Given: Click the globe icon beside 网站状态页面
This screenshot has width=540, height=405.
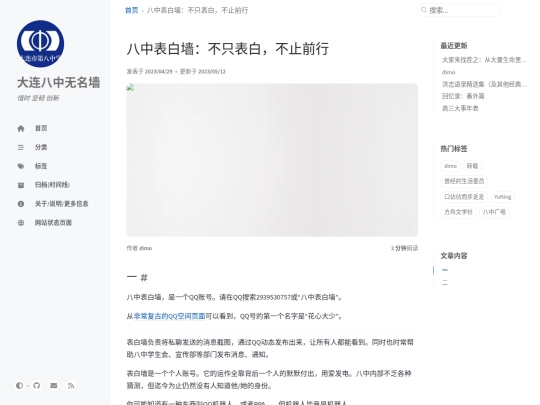Looking at the screenshot, I should point(21,223).
